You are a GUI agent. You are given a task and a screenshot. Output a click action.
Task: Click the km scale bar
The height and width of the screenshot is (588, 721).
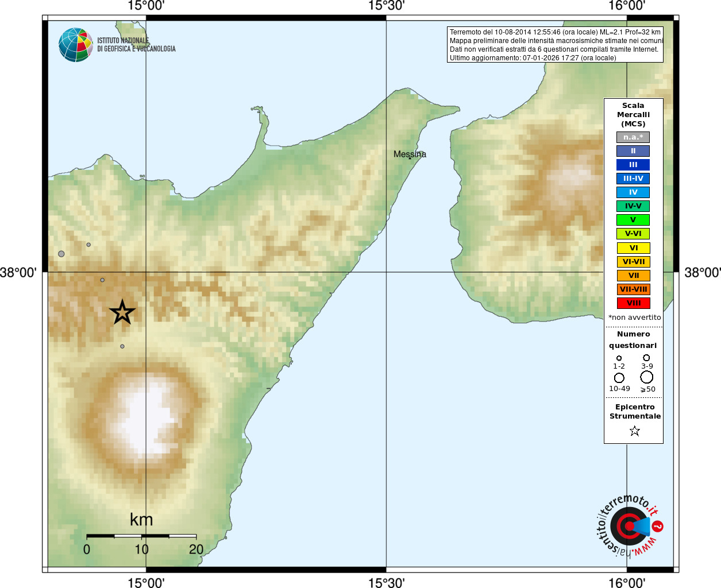(141, 536)
